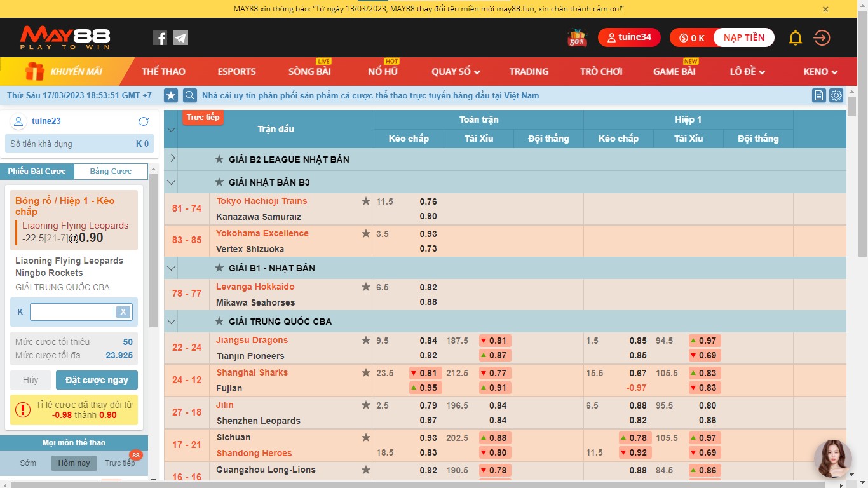Open the rules document icon
Screen dimensions: 868x488
tap(819, 96)
